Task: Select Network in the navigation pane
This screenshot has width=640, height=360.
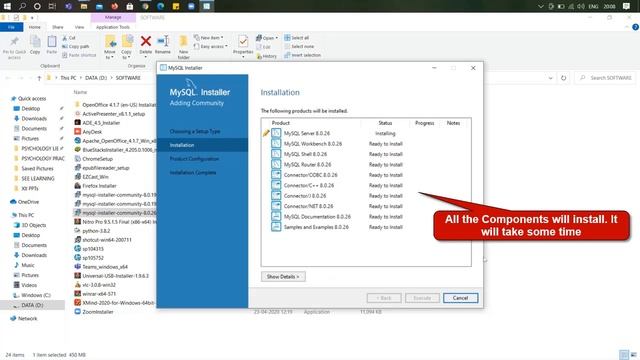Action: tap(27, 318)
